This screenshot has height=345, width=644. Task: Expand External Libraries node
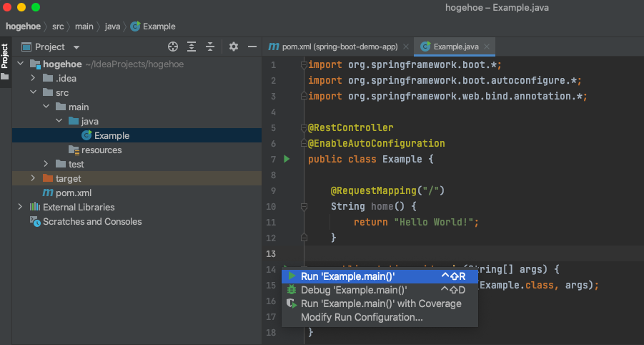coord(20,207)
